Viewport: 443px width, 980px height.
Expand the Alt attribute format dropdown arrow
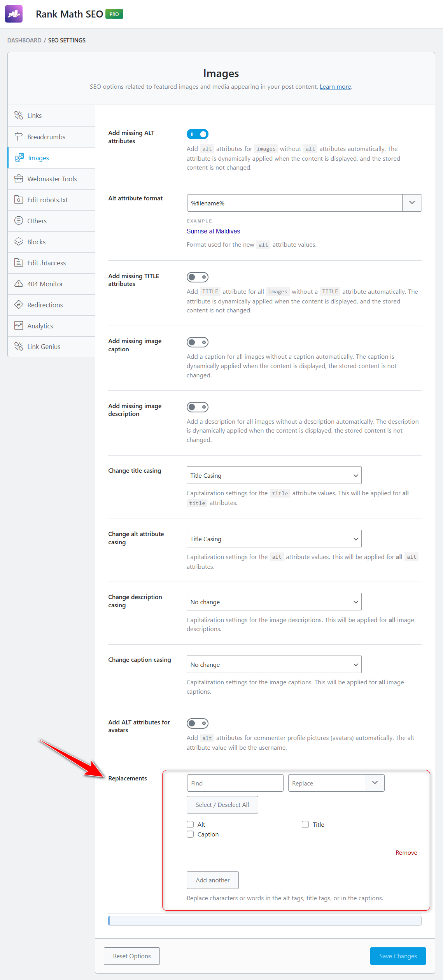point(412,203)
